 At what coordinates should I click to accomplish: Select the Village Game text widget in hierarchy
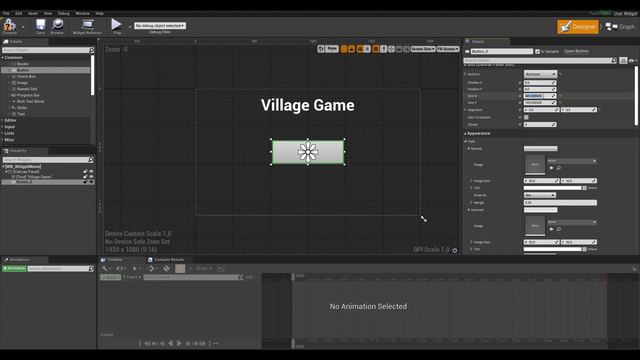(34, 177)
